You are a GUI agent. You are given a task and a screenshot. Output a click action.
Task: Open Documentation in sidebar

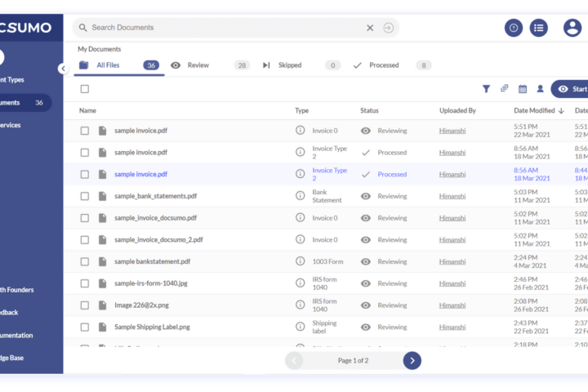tap(16, 335)
